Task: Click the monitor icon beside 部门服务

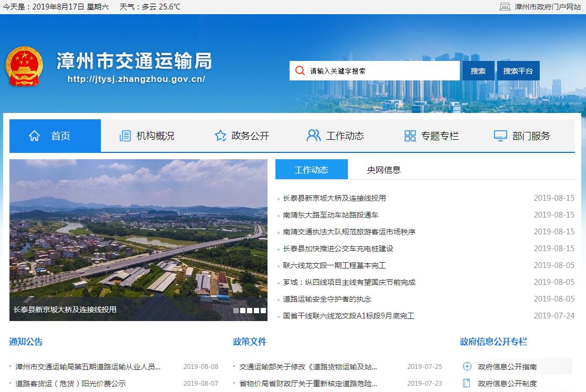Action: click(x=500, y=136)
